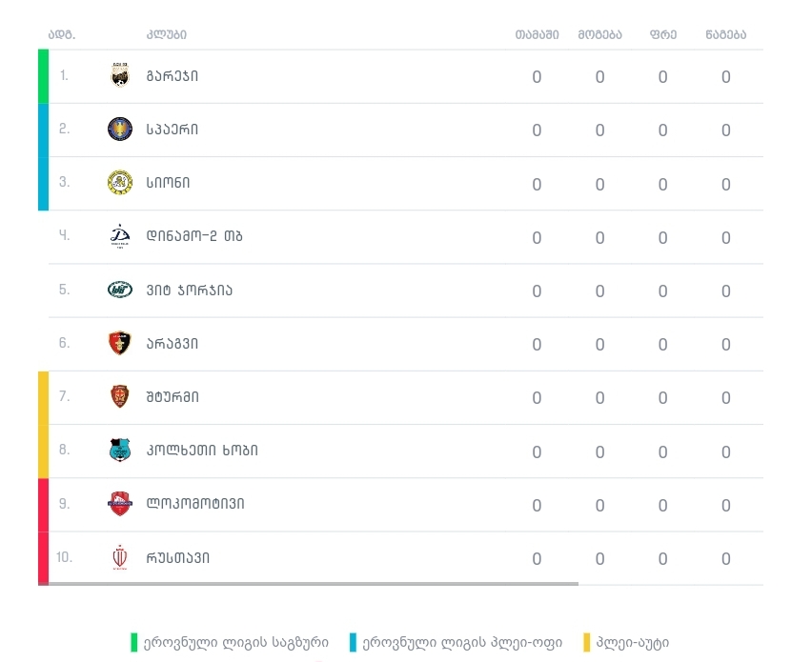Click the კოლხეთი ხობი club logo
Image resolution: width=812 pixels, height=662 pixels.
120,450
